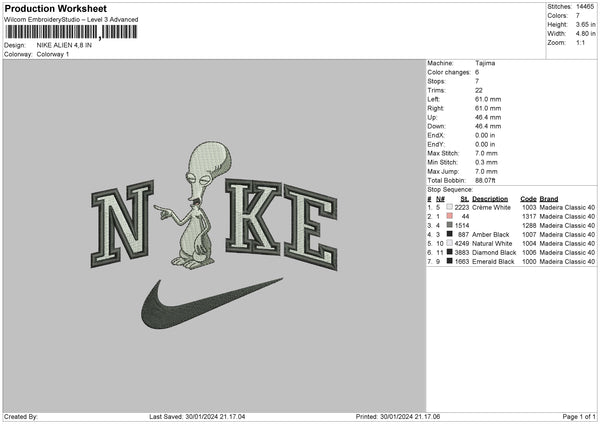Click the Max Stitch value 7.0 mm
This screenshot has height=424, width=600.
tap(486, 153)
